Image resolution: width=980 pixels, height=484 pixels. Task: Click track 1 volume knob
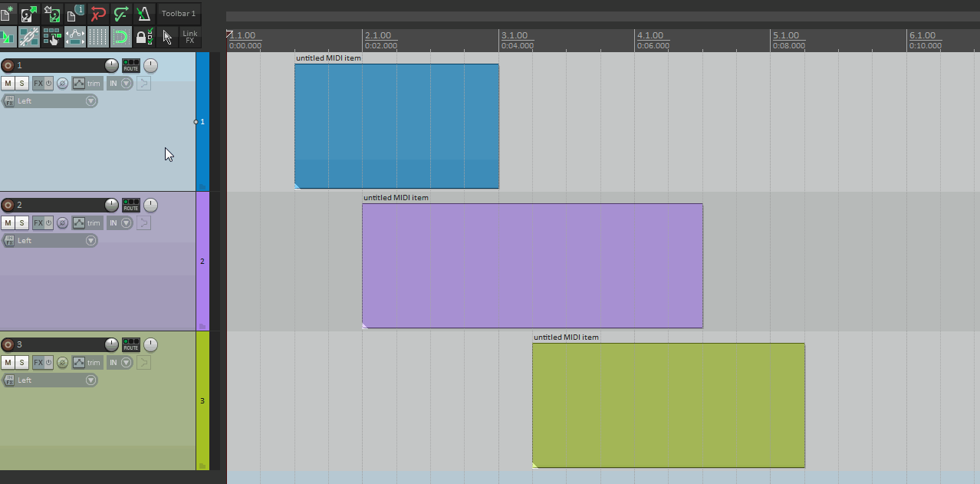(x=111, y=65)
